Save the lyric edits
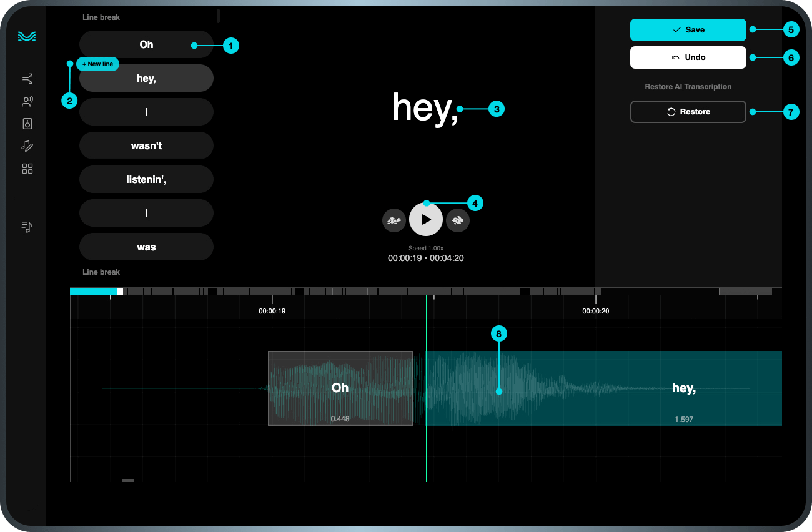Screen dimensions: 812x532 tap(688, 29)
